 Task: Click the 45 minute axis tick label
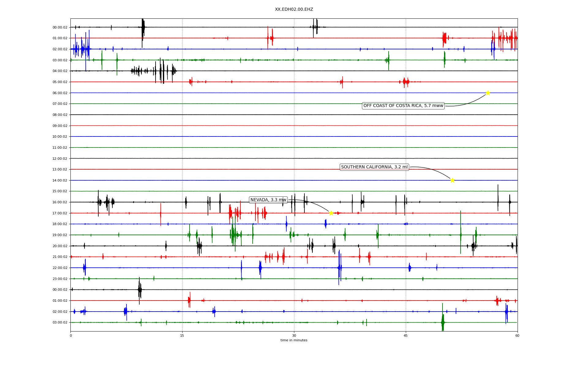[x=406, y=335]
